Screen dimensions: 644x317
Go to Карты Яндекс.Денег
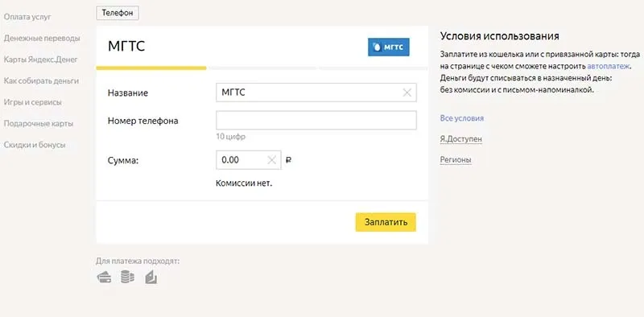(41, 60)
